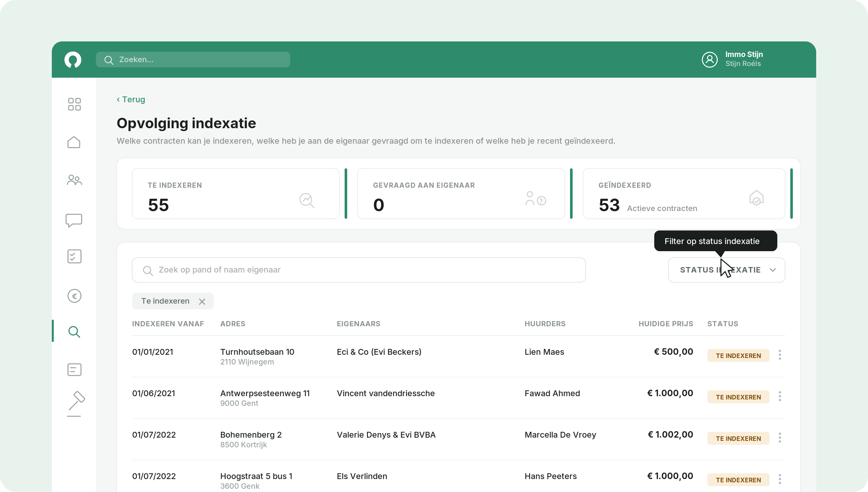Image resolution: width=868 pixels, height=492 pixels.
Task: Click address Antwerpsesteenweg 11
Action: (x=265, y=393)
